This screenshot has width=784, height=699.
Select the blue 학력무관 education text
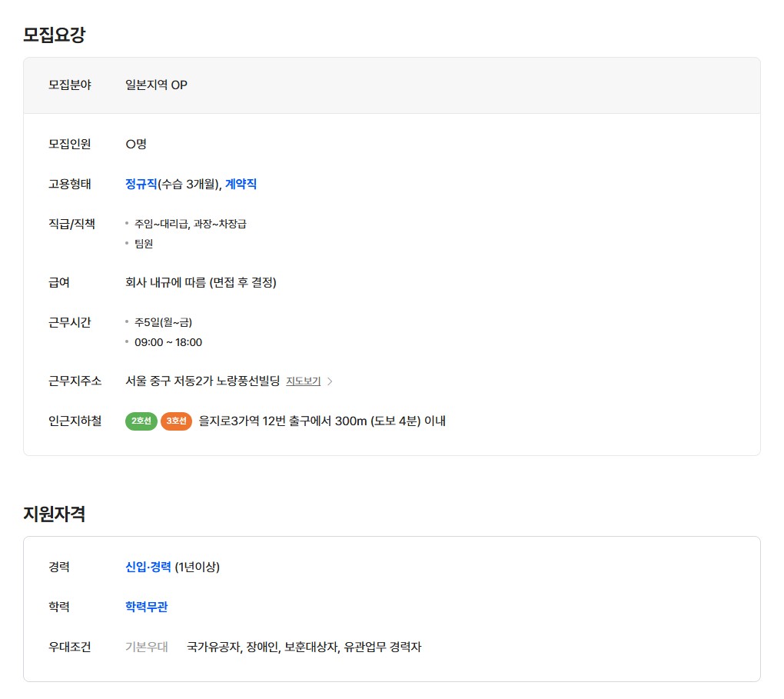point(146,607)
